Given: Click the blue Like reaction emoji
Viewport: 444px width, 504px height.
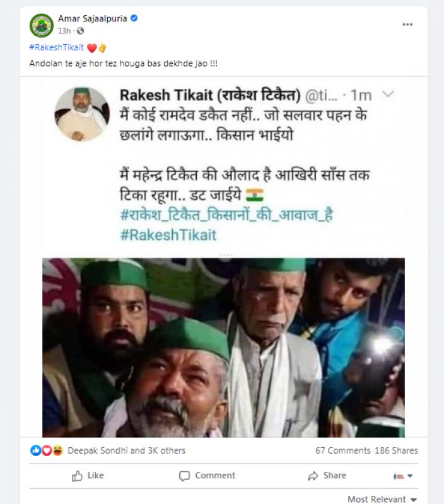Looking at the screenshot, I should tap(36, 450).
